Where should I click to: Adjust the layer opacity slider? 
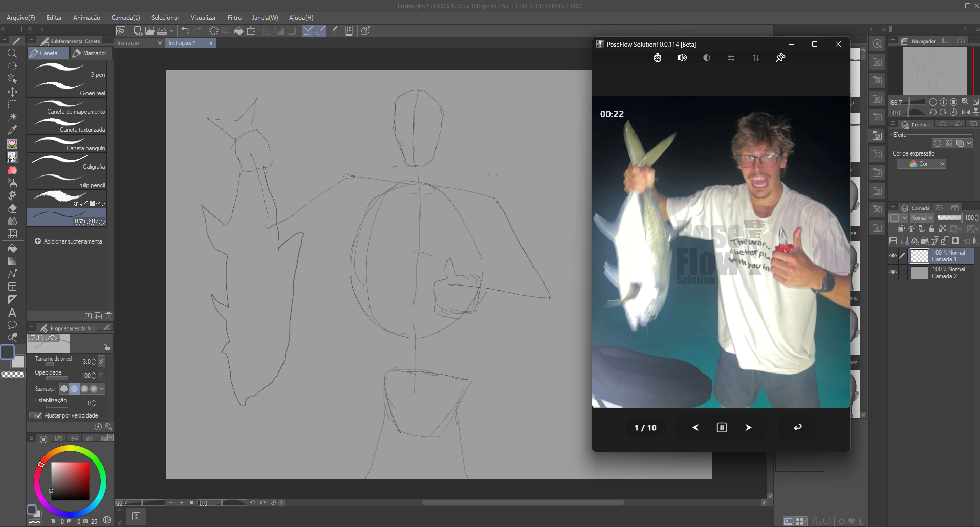[x=949, y=218]
